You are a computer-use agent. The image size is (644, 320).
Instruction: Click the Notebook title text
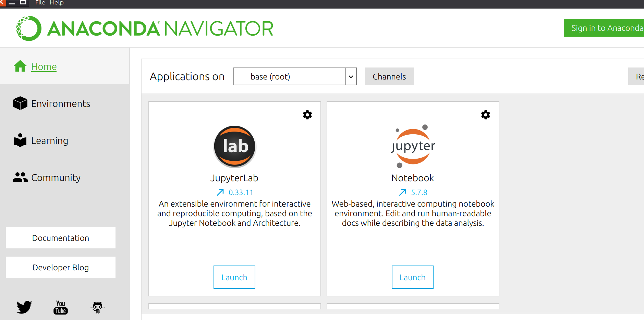coord(413,178)
